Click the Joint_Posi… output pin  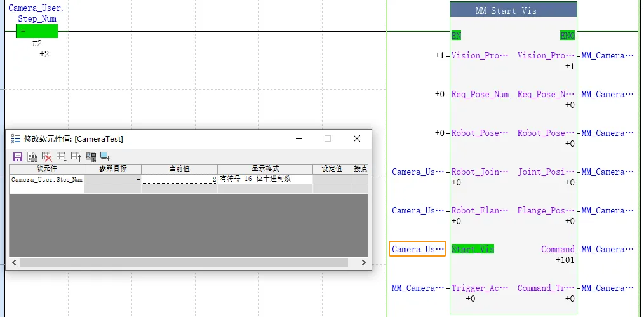point(546,172)
